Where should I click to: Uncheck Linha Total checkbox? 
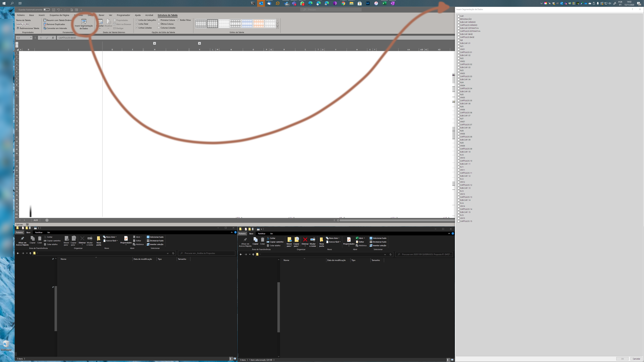point(137,24)
